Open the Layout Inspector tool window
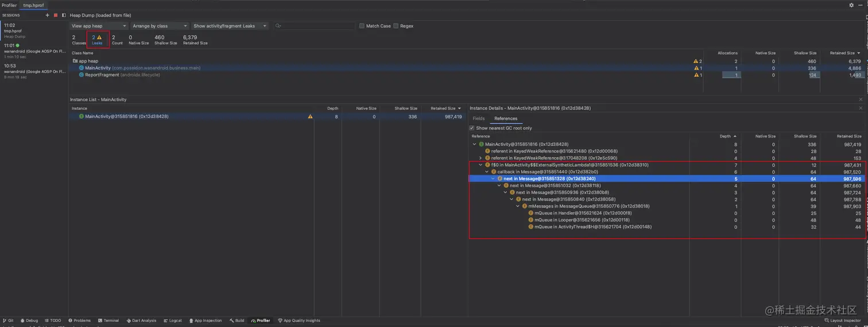The height and width of the screenshot is (327, 868). click(x=843, y=321)
